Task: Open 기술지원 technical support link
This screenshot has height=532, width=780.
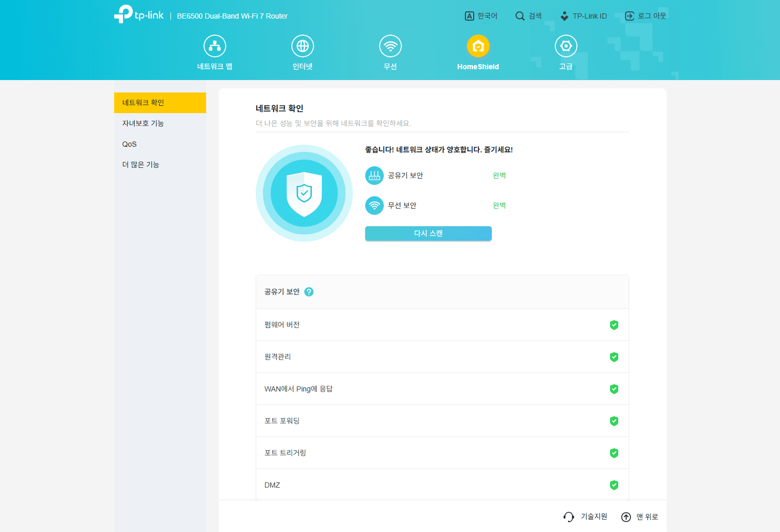Action: pos(586,517)
